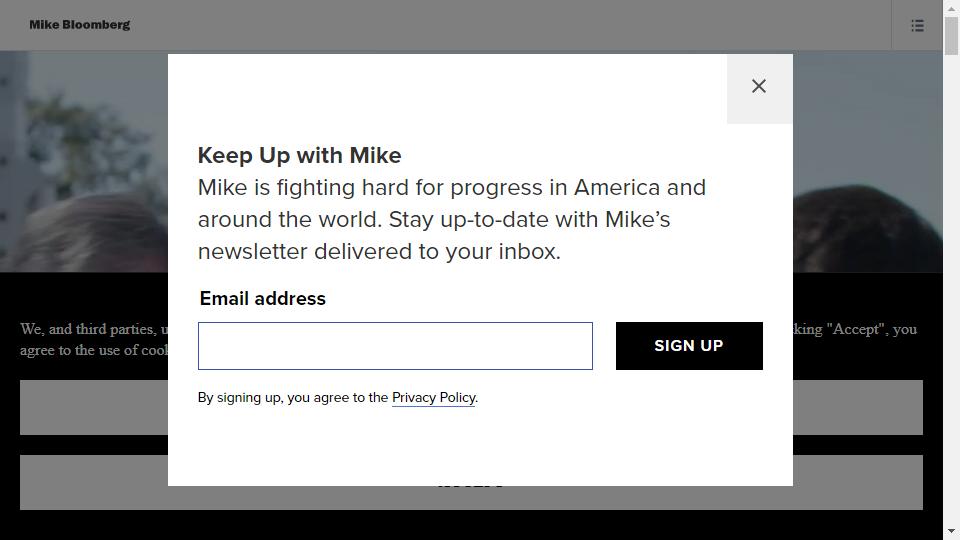Focus the Email address input field
Image resolution: width=960 pixels, height=540 pixels.
tap(395, 346)
